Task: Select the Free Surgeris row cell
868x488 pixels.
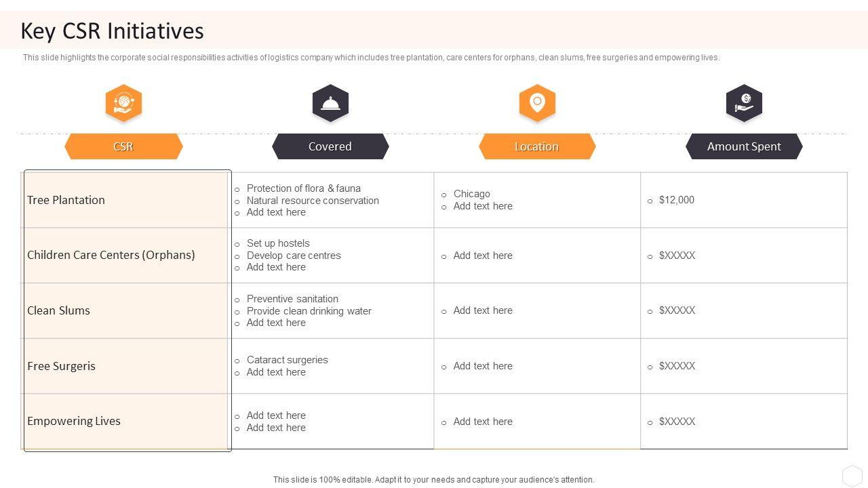Action: tap(62, 366)
